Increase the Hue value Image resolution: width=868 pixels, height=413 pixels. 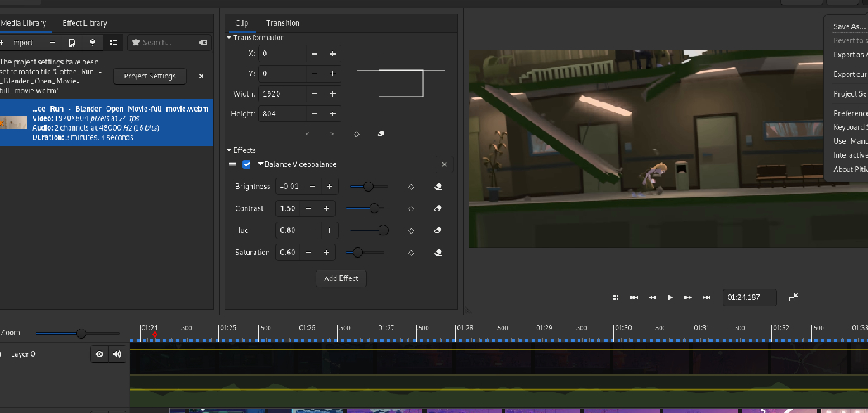(329, 230)
